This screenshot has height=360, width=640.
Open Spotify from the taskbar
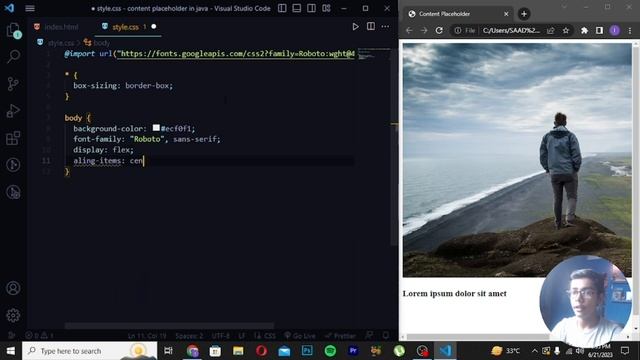point(330,351)
